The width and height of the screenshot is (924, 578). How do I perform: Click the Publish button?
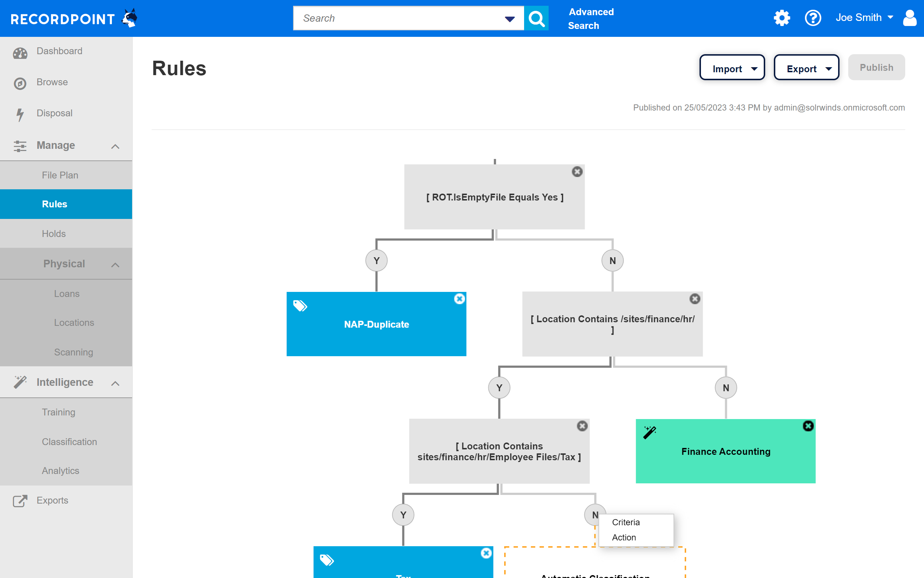[x=876, y=68]
